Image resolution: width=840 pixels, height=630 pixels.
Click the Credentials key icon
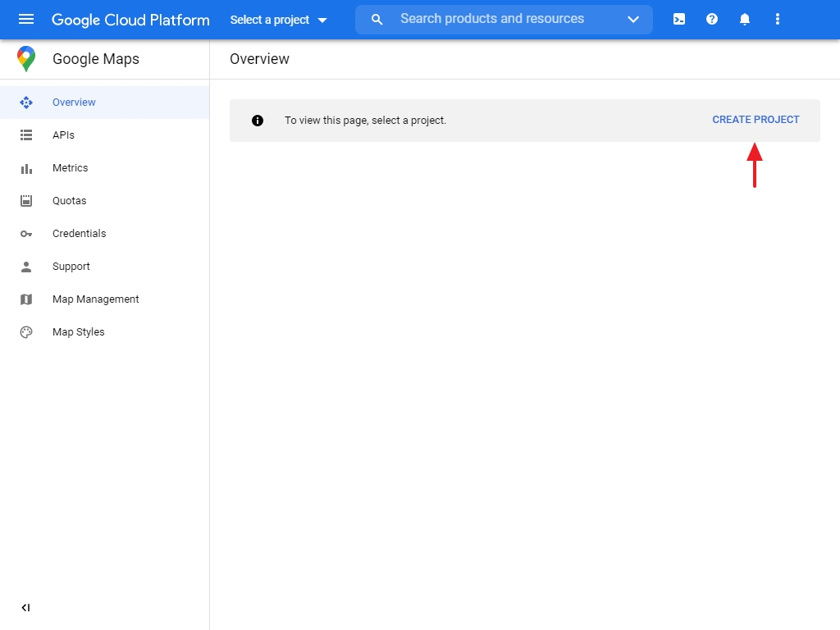tap(26, 234)
